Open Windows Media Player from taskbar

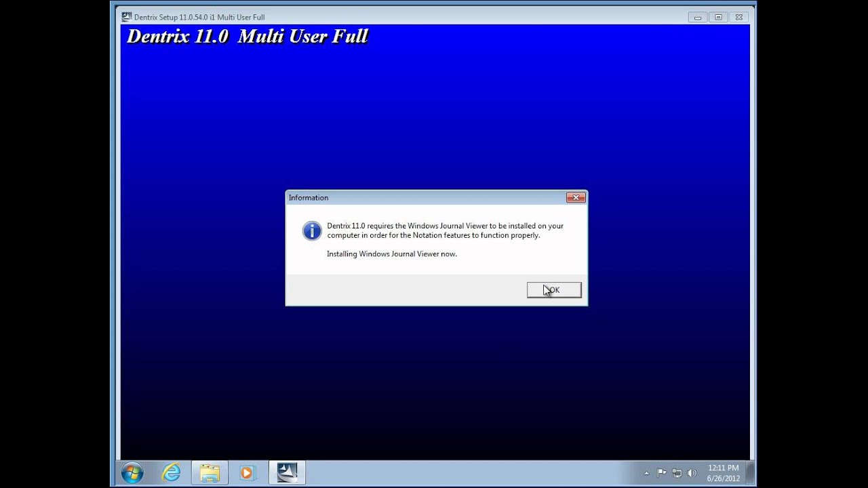click(247, 472)
